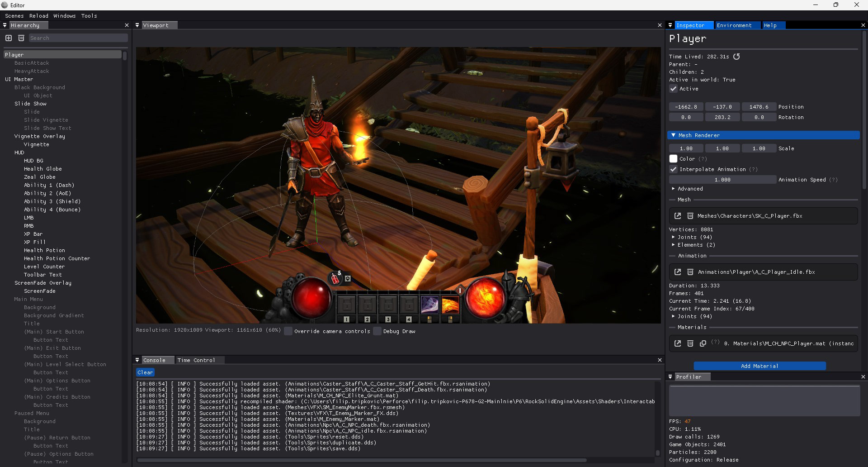Close the Inspector panel with its X

863,25
